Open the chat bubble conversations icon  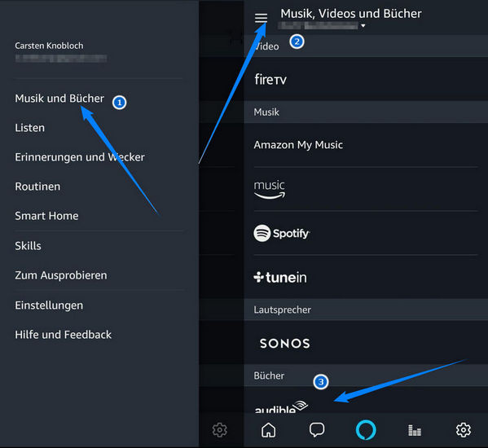pos(317,430)
